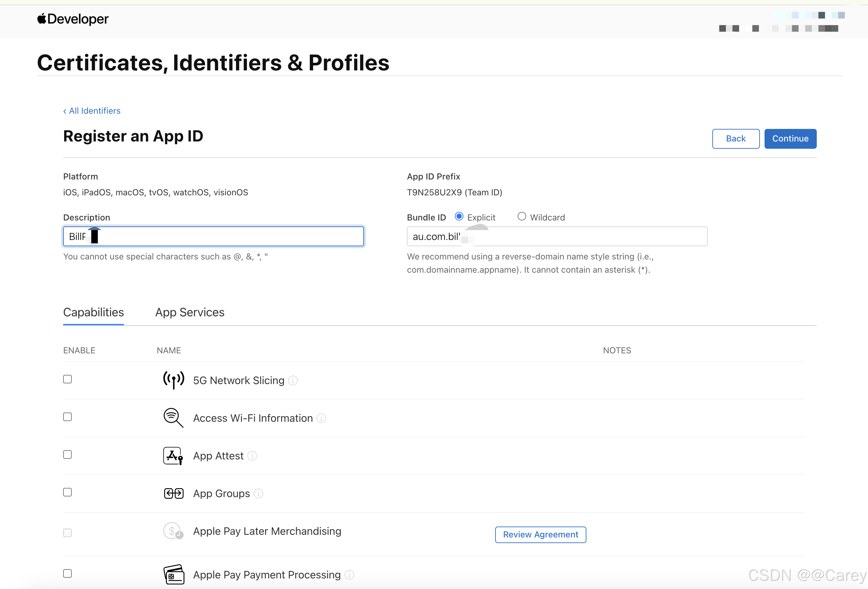Click the App Groups icon
Viewport: 868px width, 589px height.
click(x=173, y=493)
